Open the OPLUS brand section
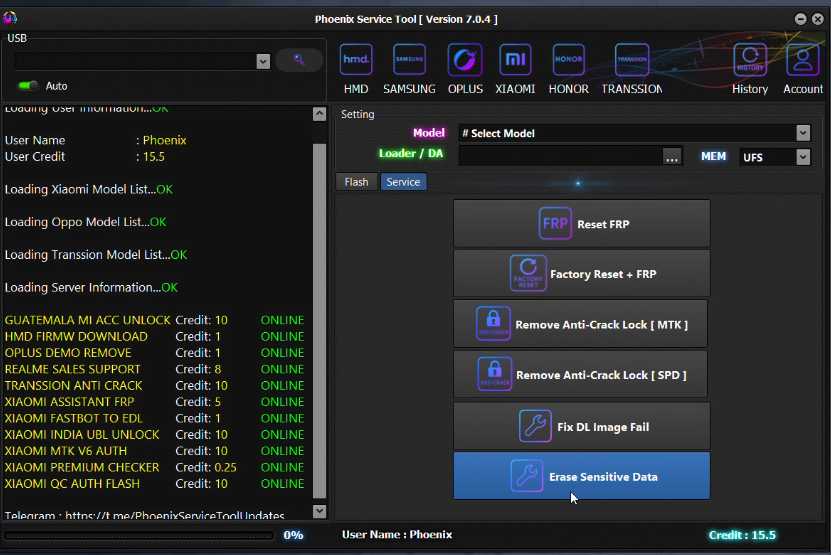This screenshot has width=831, height=555. (465, 69)
